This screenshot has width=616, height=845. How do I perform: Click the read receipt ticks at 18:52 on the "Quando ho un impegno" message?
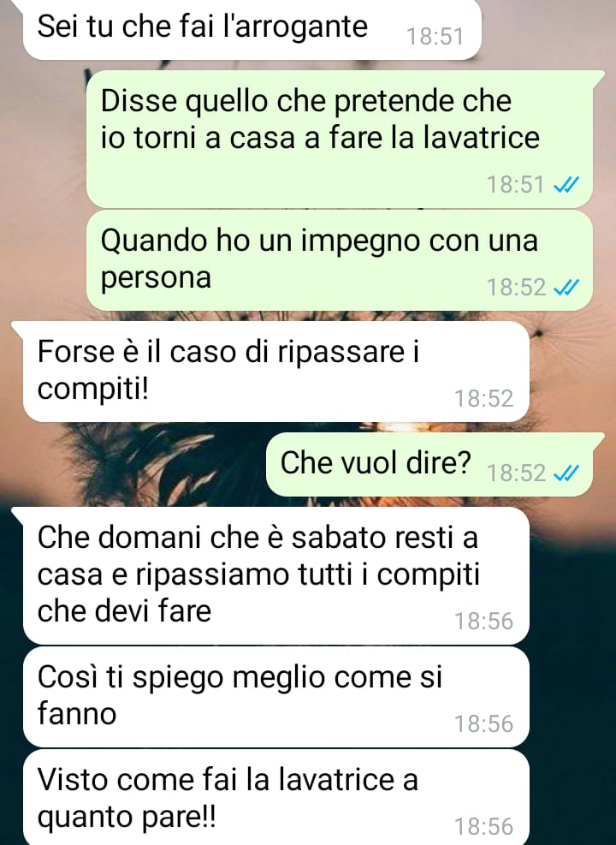pyautogui.click(x=567, y=288)
